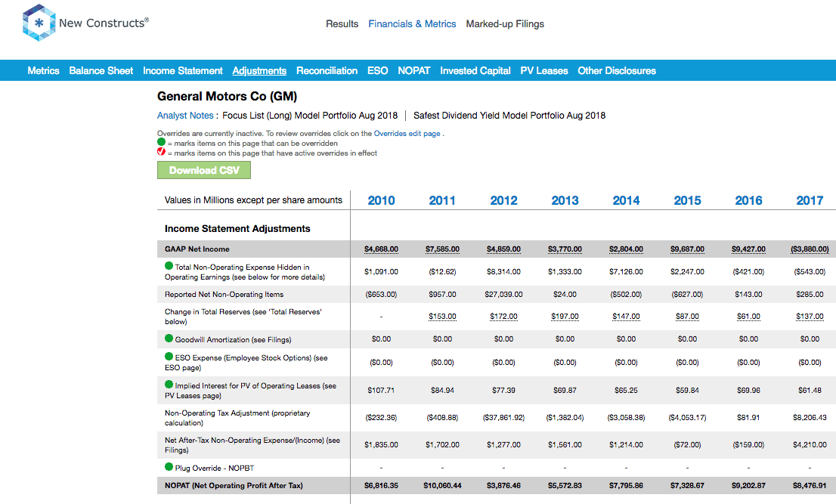836x504 pixels.
Task: Click GAAP Net Income value $4,668.00
Action: 381,249
